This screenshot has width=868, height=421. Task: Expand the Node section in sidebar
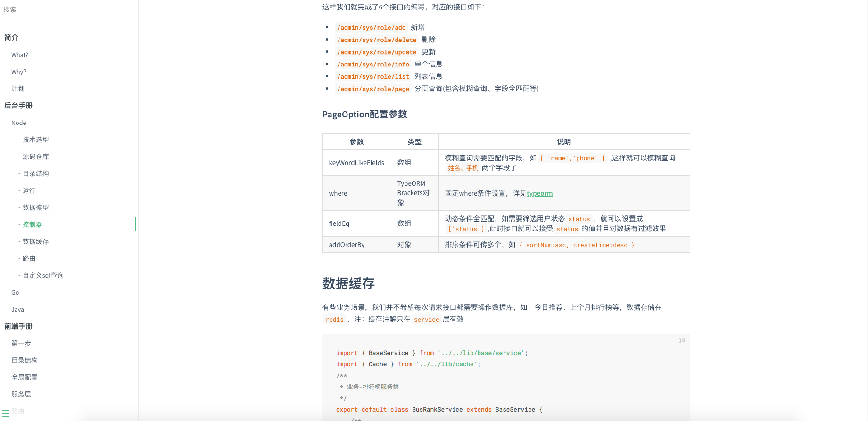click(x=19, y=123)
